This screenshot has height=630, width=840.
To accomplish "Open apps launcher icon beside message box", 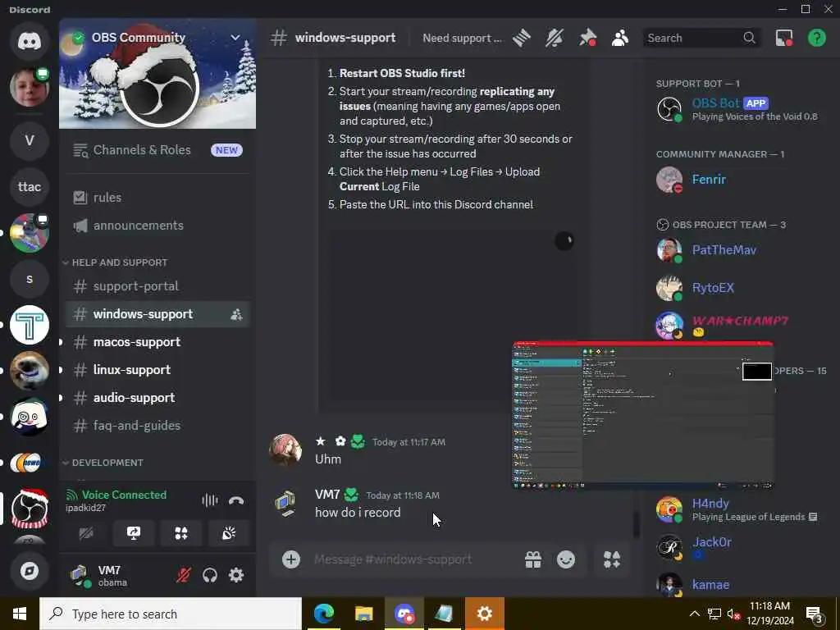I will 612,559.
